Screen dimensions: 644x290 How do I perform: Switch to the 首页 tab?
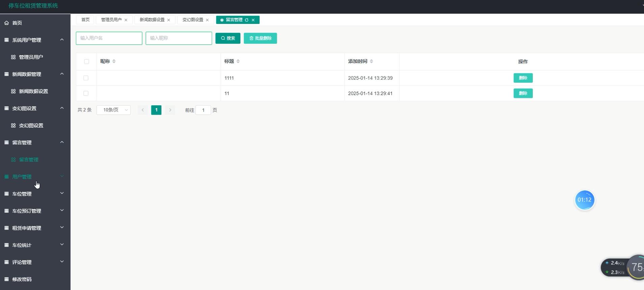click(x=85, y=20)
